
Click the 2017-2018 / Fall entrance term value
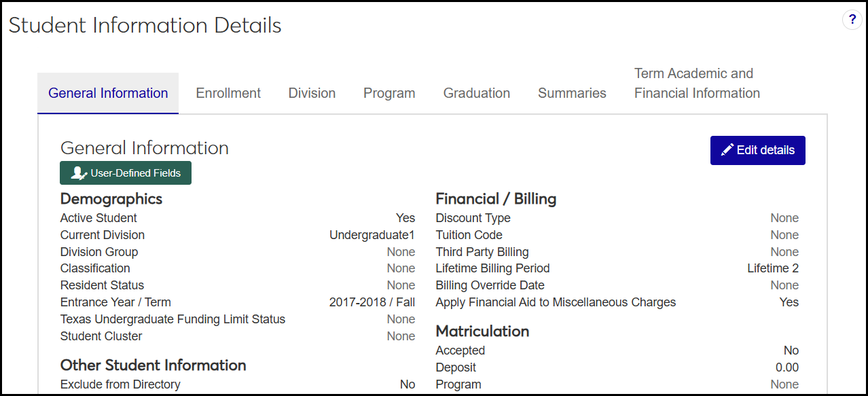372,302
